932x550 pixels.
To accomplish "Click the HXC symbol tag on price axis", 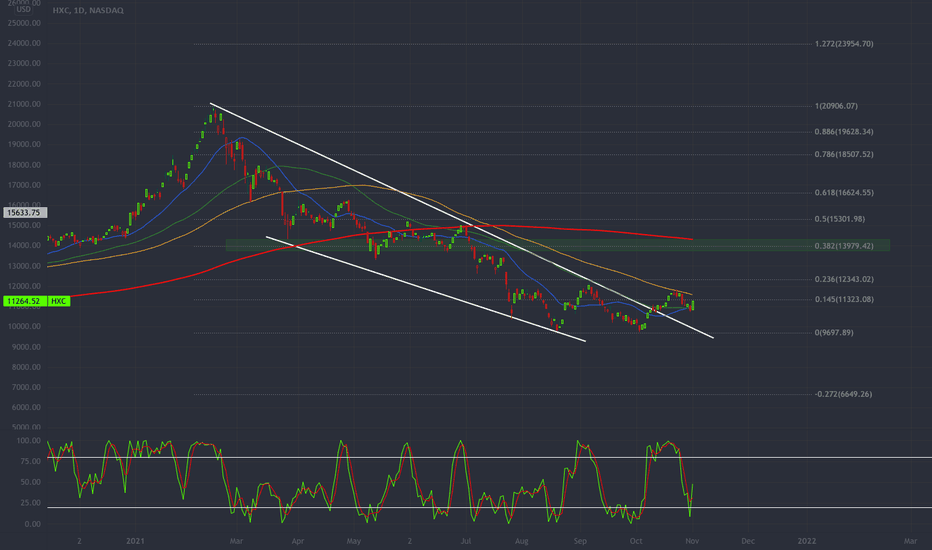I will (59, 300).
